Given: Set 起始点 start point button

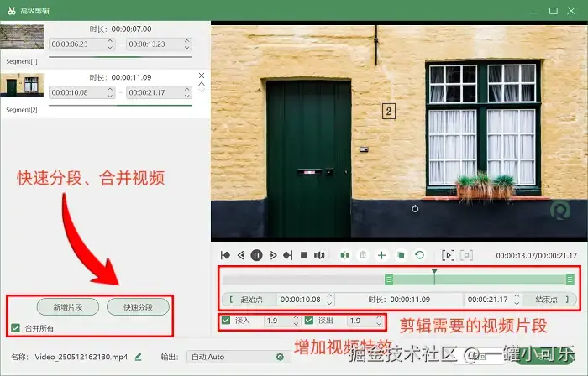Looking at the screenshot, I should pos(249,300).
